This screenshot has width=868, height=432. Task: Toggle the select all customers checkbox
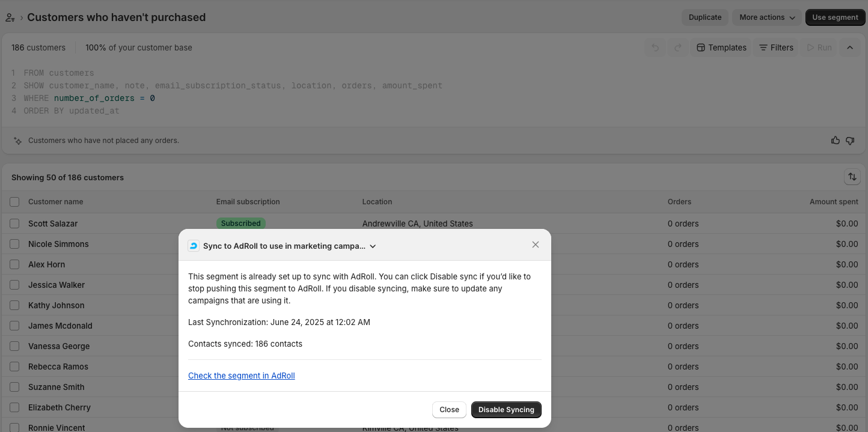point(14,202)
